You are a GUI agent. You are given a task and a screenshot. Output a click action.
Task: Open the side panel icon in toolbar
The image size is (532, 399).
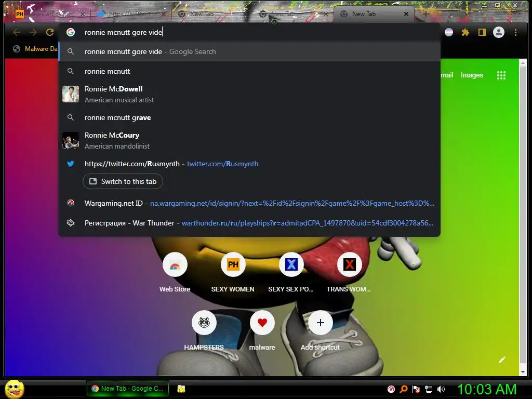(482, 32)
